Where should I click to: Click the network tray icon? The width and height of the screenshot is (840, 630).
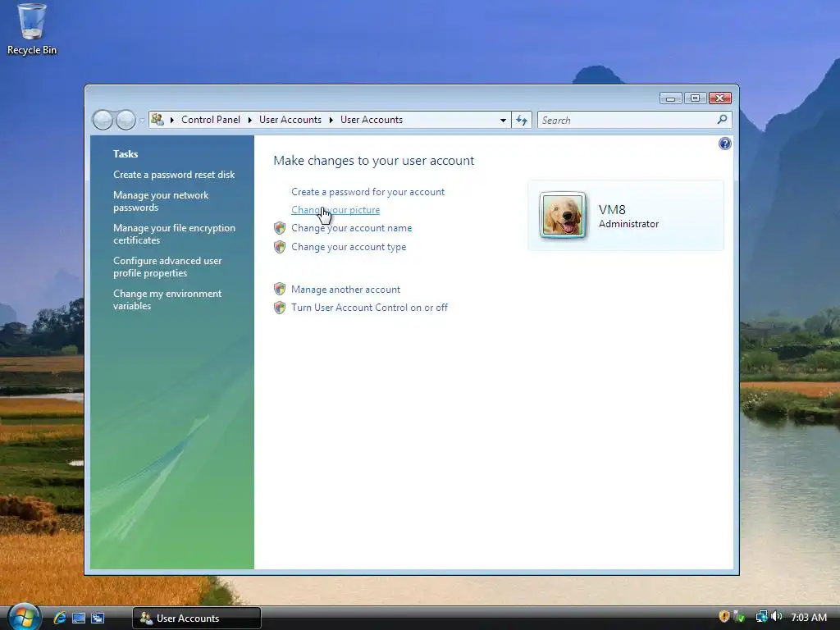[x=761, y=617]
